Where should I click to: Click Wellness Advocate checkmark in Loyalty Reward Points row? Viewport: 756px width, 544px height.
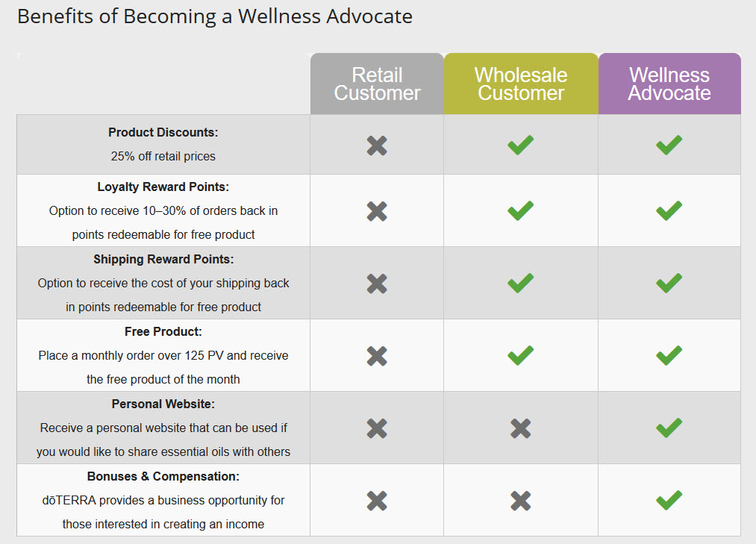click(x=669, y=210)
